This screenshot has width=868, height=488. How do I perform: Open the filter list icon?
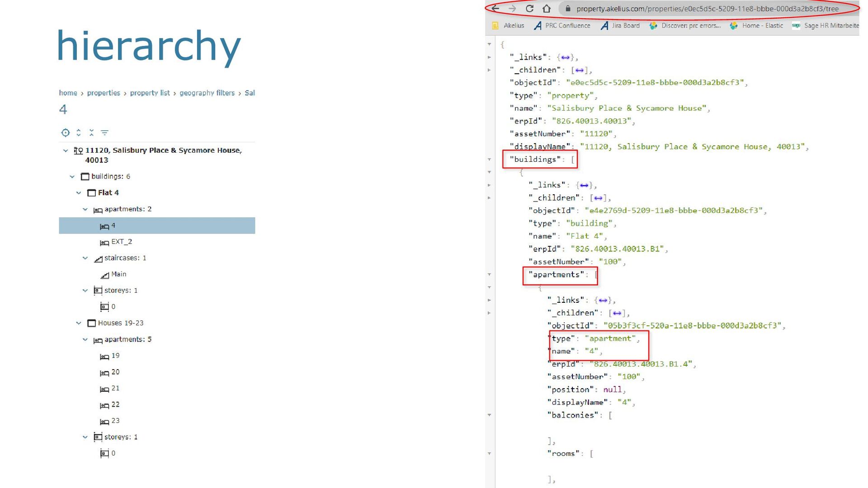click(x=104, y=132)
